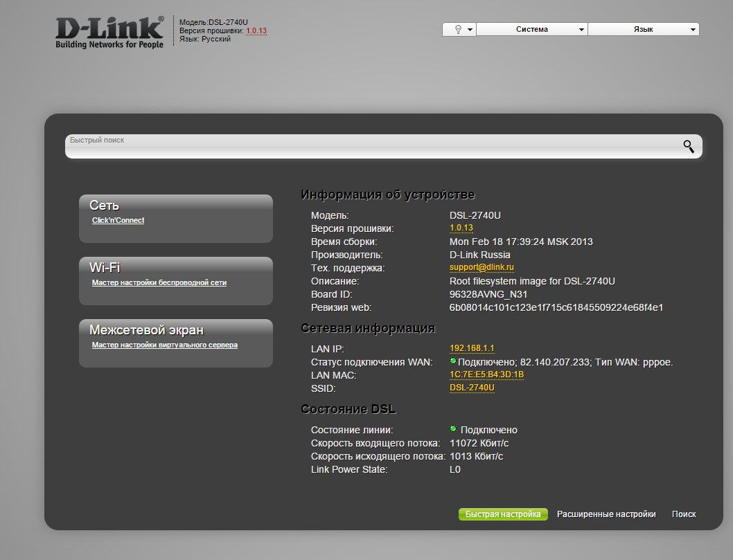Click the DSL-2740U model value
This screenshot has width=733, height=560.
475,215
